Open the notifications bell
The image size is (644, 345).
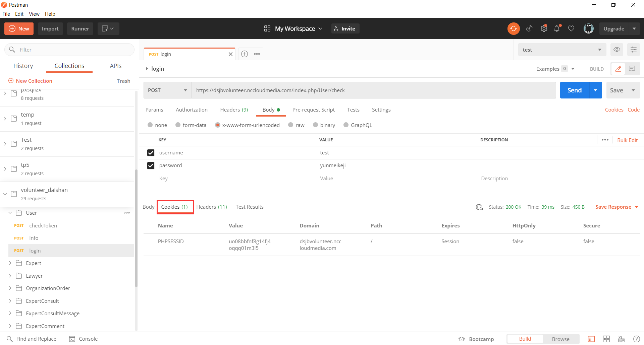[557, 29]
